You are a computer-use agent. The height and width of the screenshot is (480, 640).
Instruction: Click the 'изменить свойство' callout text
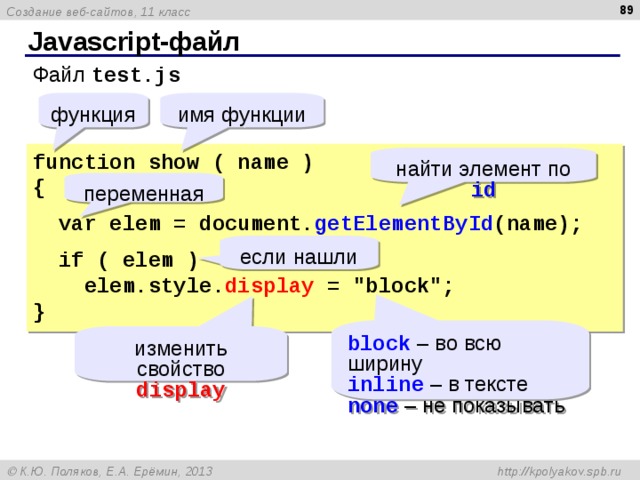pyautogui.click(x=180, y=359)
